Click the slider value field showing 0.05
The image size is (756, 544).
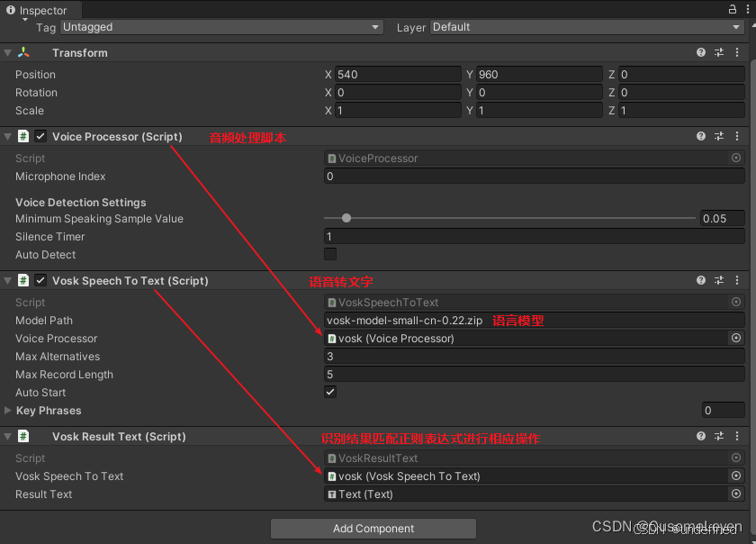pos(722,218)
